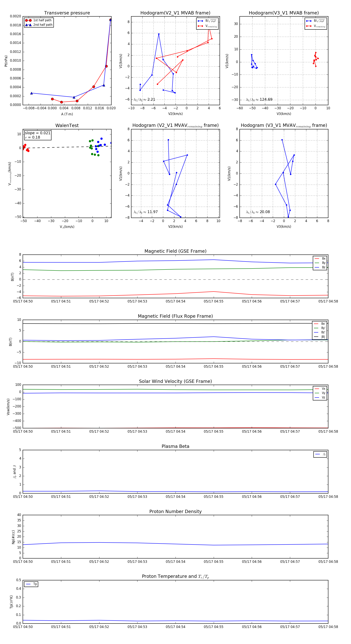351x644 pixels.
Task: Click the Hodogram (V3_V1 MVAV remaining frame) title
Action: click(284, 125)
